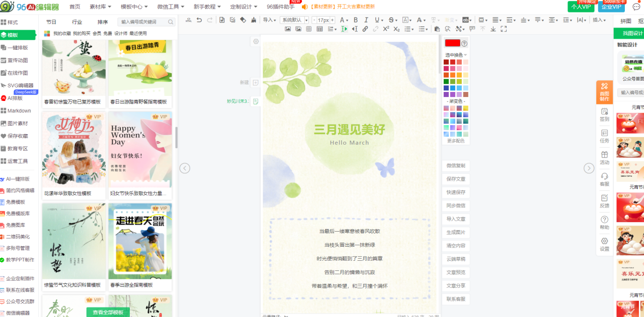644x317 pixels.
Task: Increase font size with plus stepper
Action: point(333,20)
